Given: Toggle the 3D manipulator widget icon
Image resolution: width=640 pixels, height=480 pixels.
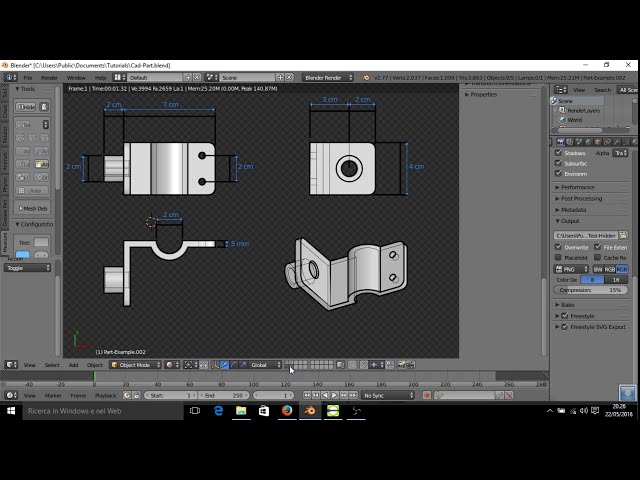Looking at the screenshot, I should pyautogui.click(x=215, y=365).
